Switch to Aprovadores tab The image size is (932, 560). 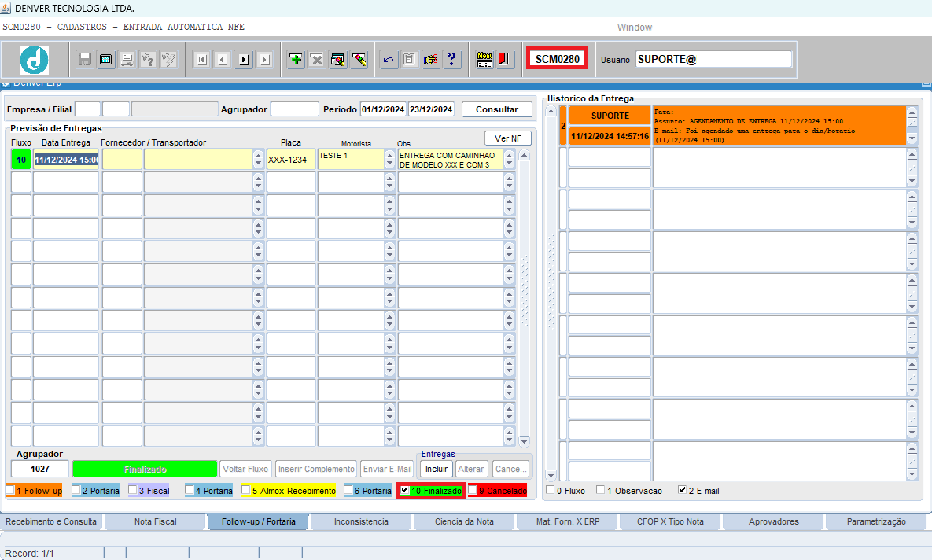tap(773, 521)
